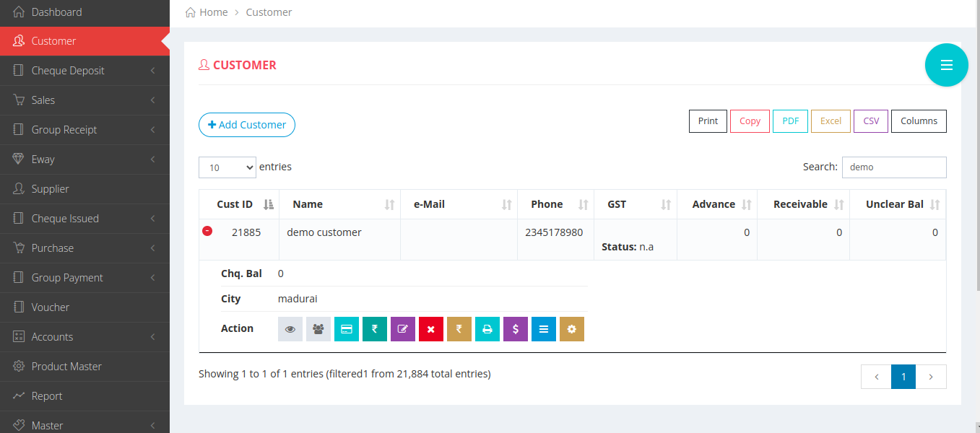Viewport: 980px width, 433px height.
Task: Click the cyan credit card action icon
Action: tap(347, 329)
